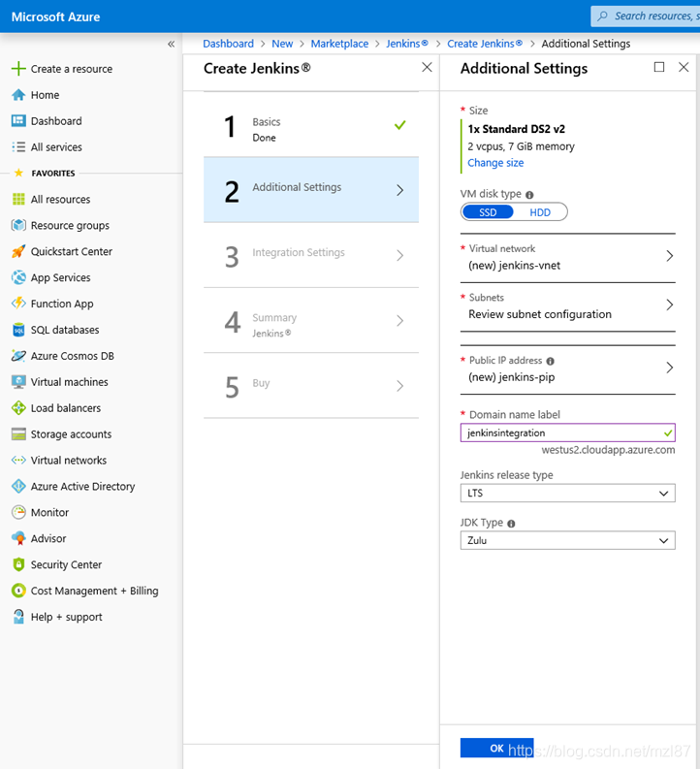700x769 pixels.
Task: Expand the JDK Type Zulu dropdown
Action: point(567,540)
